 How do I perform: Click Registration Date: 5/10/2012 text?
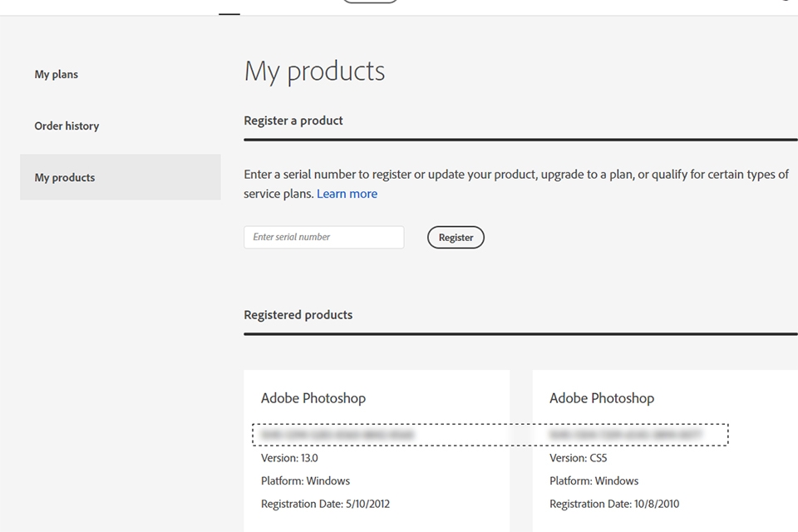pyautogui.click(x=325, y=504)
